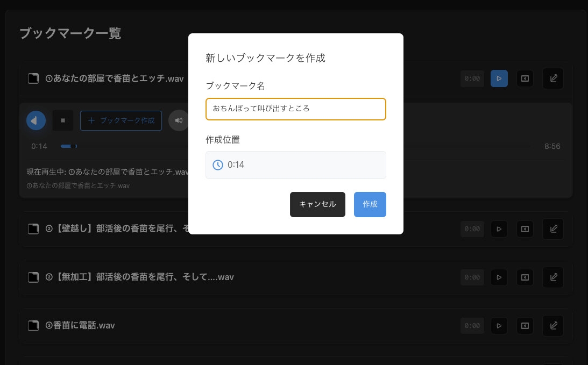Focus the ブックマーク名 input field
Viewport: 588px width, 365px height.
click(x=296, y=109)
